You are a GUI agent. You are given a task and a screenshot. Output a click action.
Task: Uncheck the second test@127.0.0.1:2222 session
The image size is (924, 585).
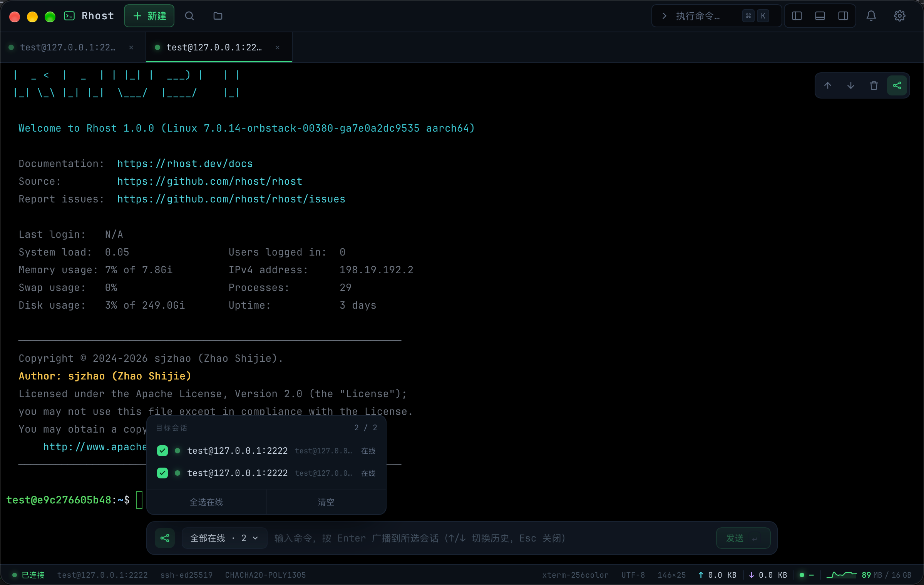[162, 473]
